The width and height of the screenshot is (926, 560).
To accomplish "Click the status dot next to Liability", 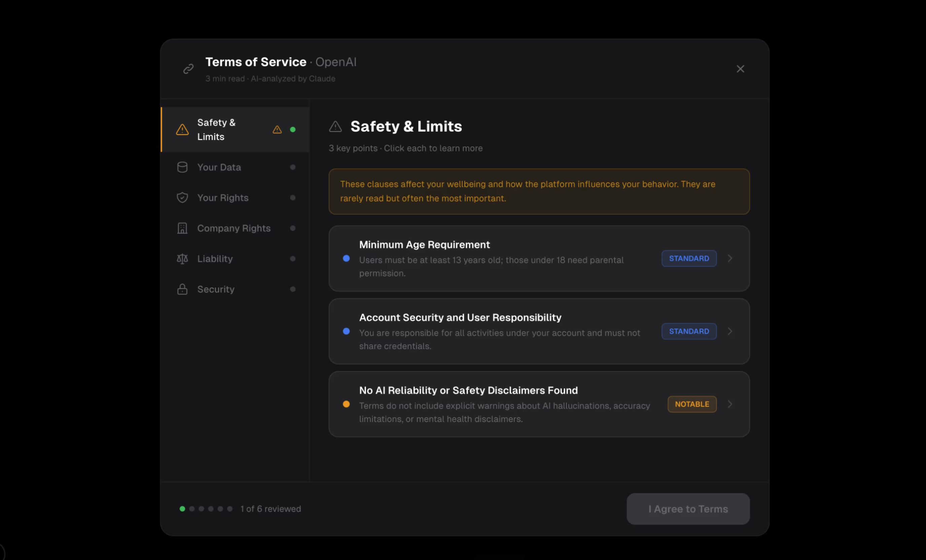I will [293, 258].
